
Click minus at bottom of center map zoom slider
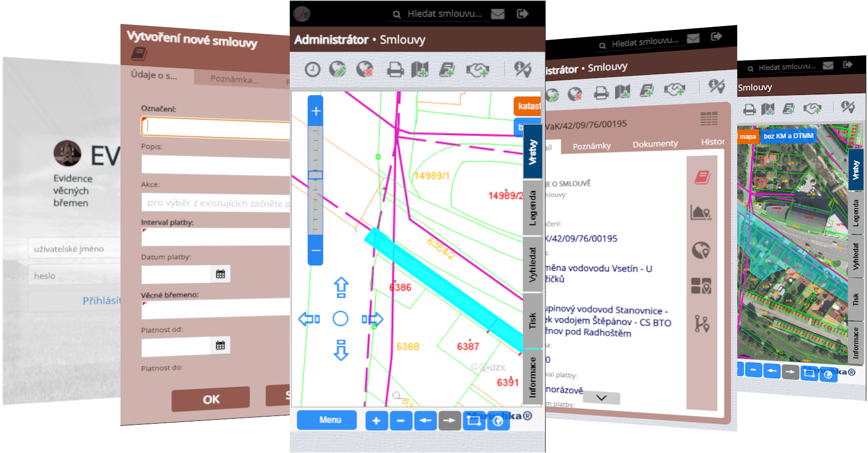pyautogui.click(x=316, y=250)
